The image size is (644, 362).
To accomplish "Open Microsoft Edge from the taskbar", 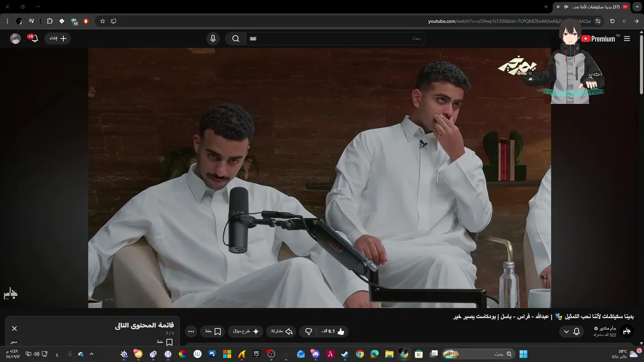I will (374, 354).
